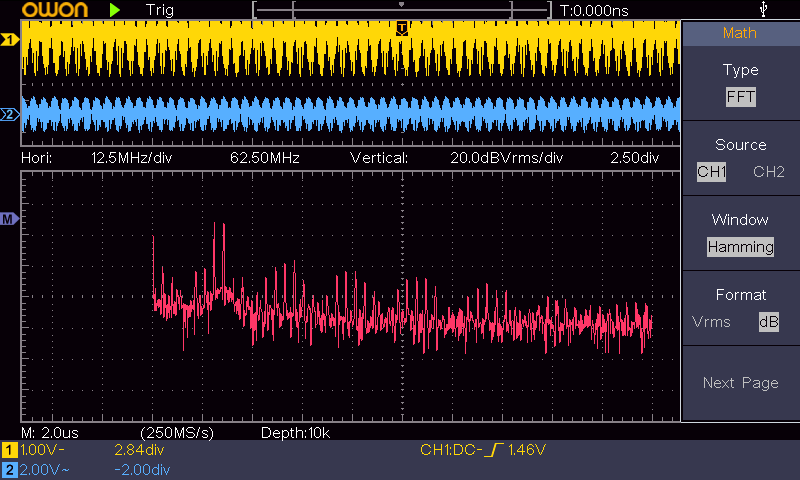Viewport: 800px width, 480px height.
Task: Click the purple M math waveform marker
Action: point(10,218)
